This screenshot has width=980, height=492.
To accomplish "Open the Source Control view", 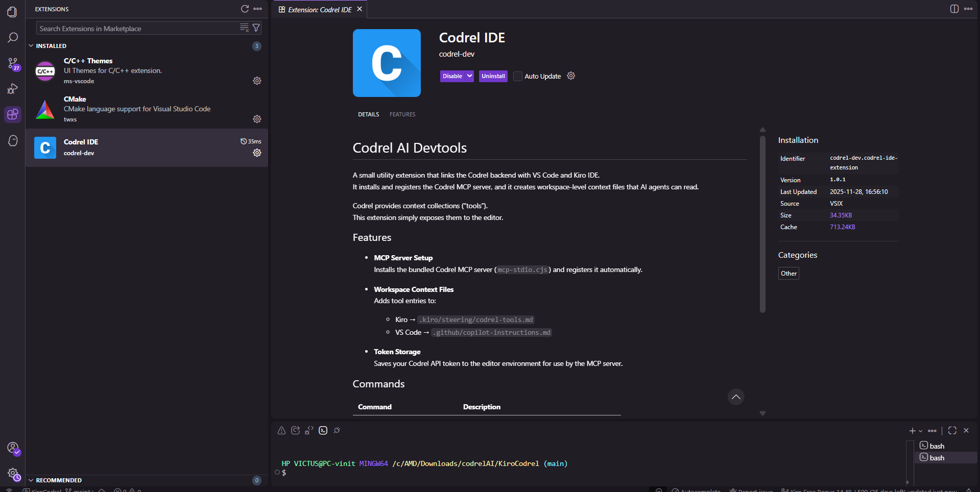I will tap(12, 63).
